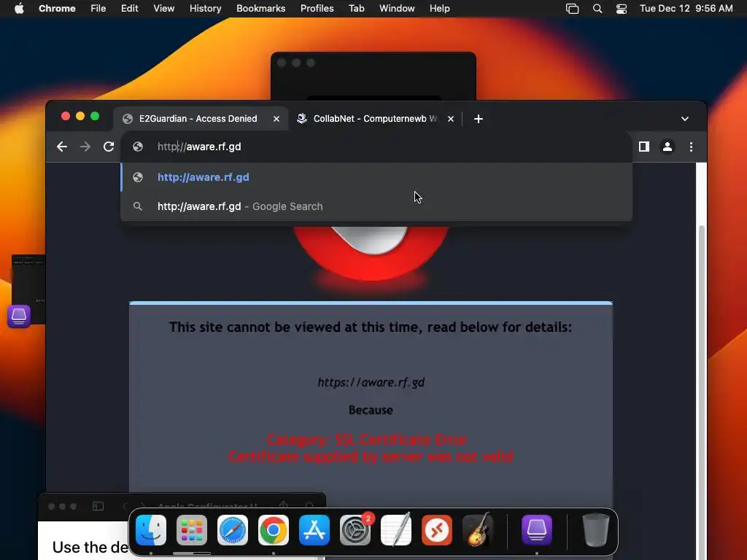Click the SSL Certificate Error category text
Screen dimensions: 747x560
point(367,440)
